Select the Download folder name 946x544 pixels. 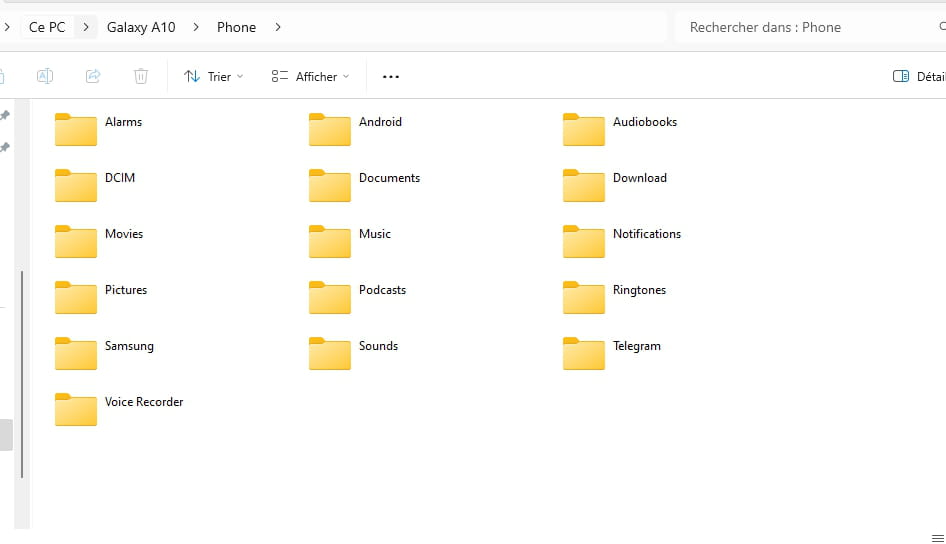click(640, 178)
